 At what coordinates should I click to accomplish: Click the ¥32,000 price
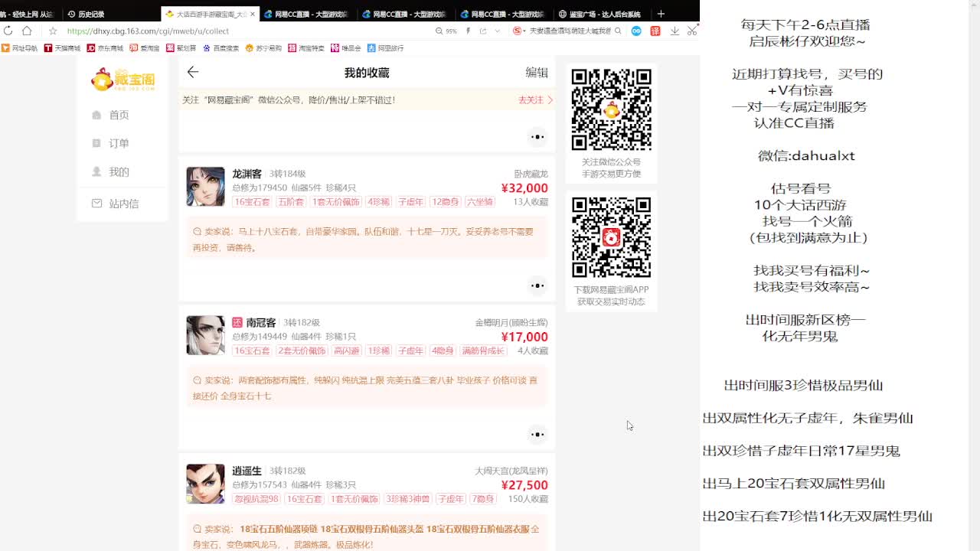click(524, 188)
